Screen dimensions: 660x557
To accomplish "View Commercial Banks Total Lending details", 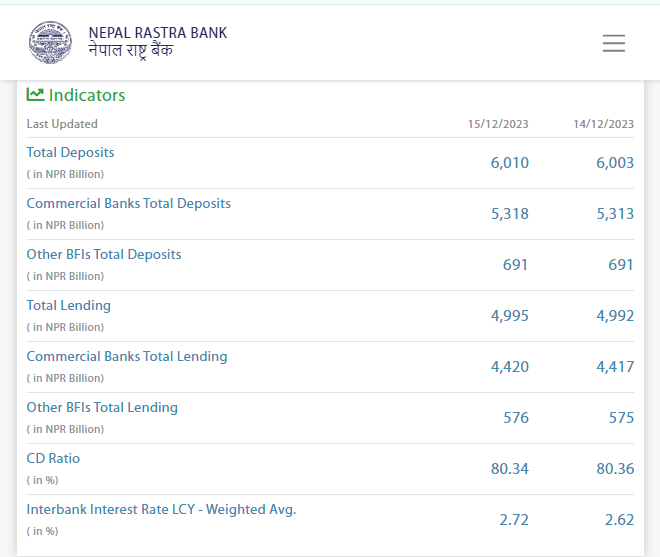I will pos(127,357).
